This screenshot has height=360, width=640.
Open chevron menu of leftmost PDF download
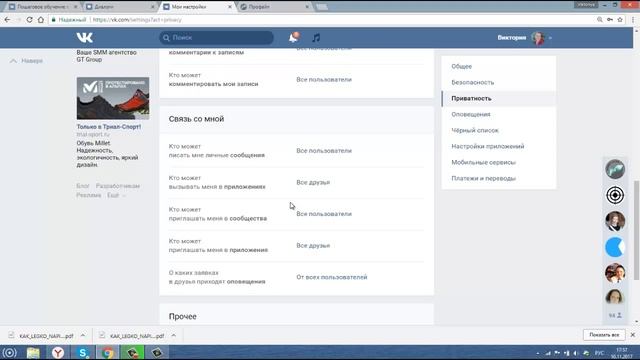click(x=83, y=335)
